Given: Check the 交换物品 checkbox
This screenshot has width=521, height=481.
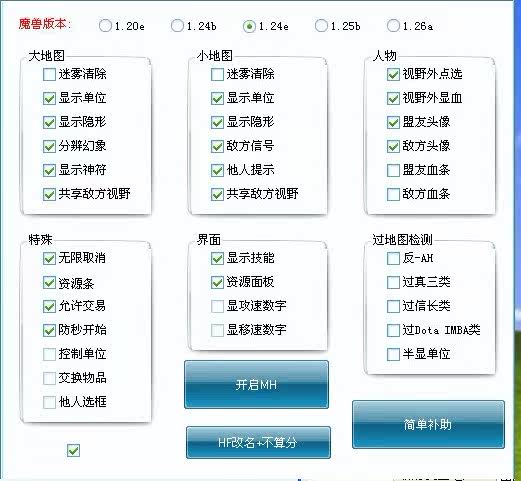Looking at the screenshot, I should tap(49, 378).
